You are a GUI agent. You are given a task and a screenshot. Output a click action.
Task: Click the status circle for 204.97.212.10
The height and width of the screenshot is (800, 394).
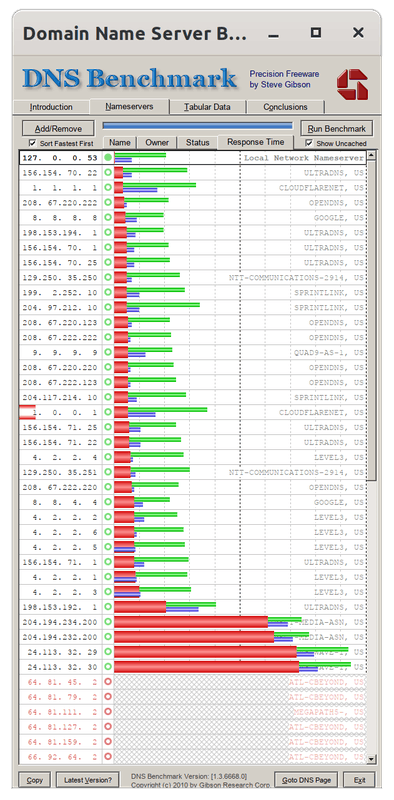[x=108, y=308]
